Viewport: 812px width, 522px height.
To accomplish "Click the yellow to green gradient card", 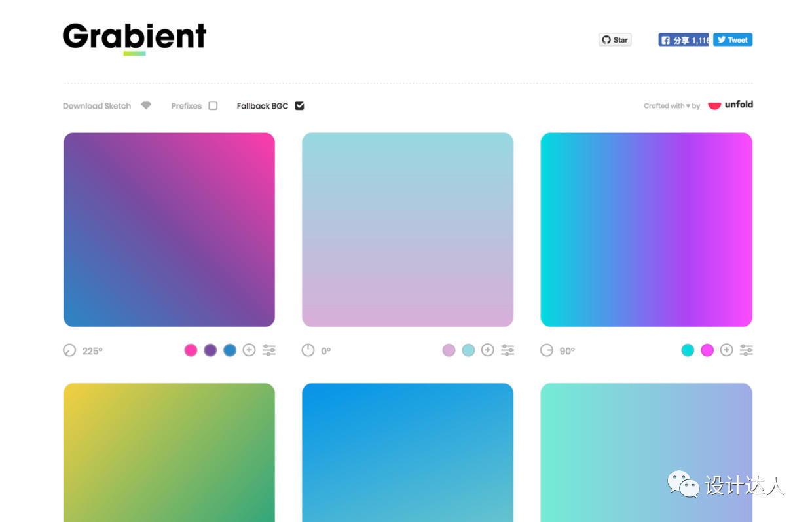I will click(x=169, y=453).
